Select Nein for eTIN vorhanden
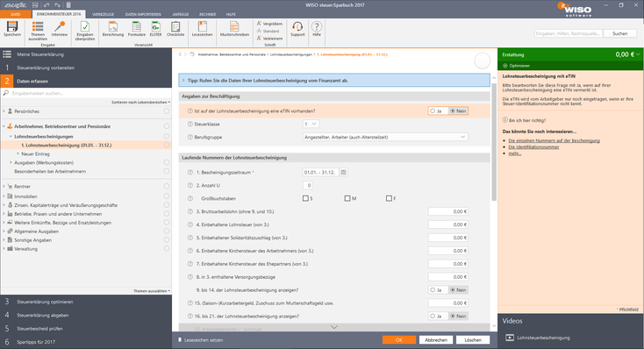The height and width of the screenshot is (349, 644). (458, 110)
